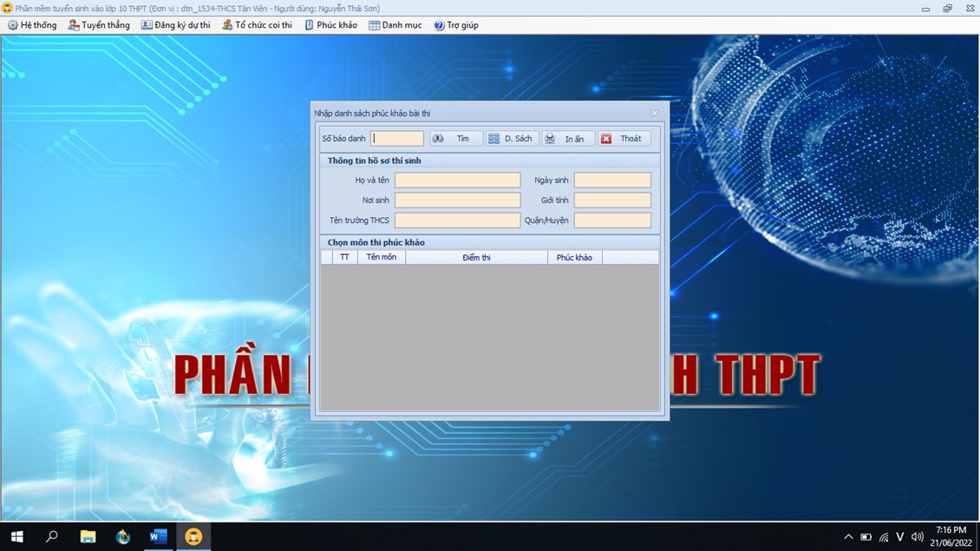The height and width of the screenshot is (551, 980).
Task: Open the Phúc khảo menu
Action: point(330,25)
